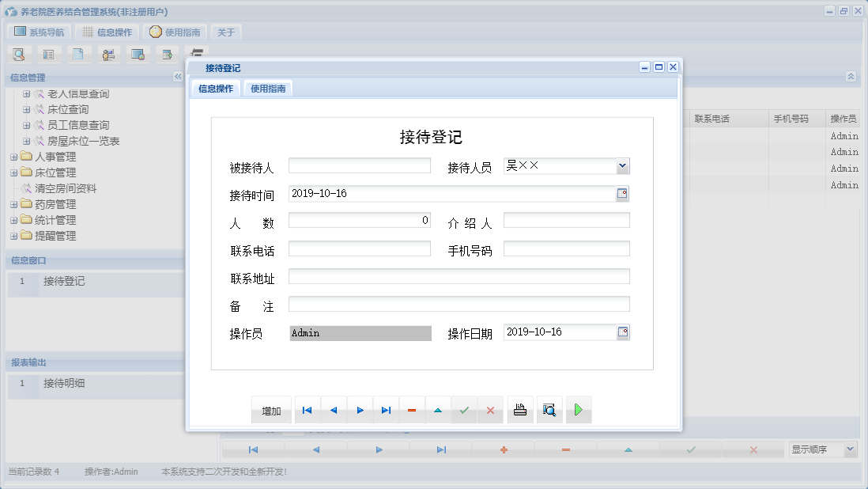
Task: Confirm record with the green checkmark
Action: tap(463, 409)
